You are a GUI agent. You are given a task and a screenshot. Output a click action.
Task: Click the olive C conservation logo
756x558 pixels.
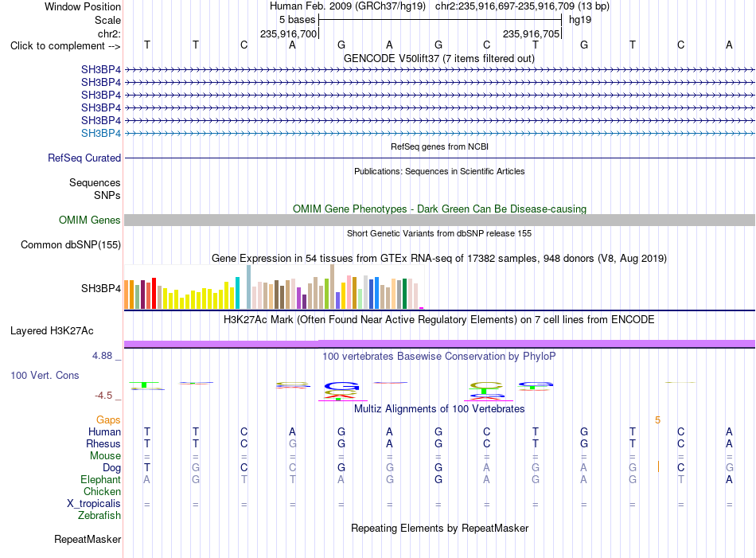point(486,385)
